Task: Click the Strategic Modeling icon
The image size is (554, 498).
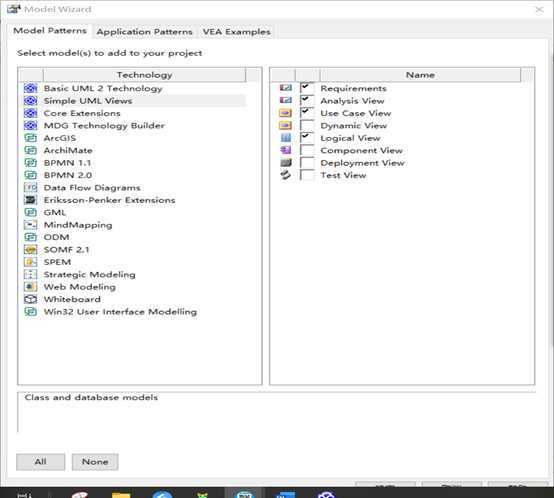Action: click(30, 274)
